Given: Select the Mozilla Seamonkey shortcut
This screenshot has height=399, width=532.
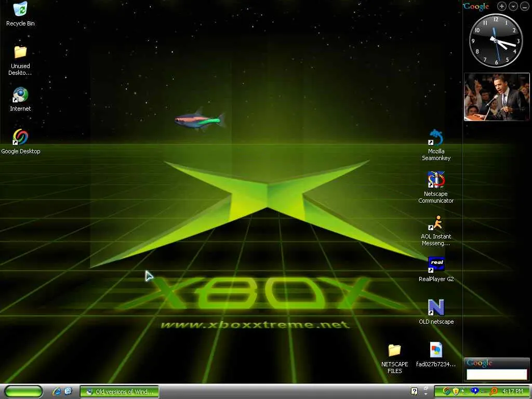Looking at the screenshot, I should pos(436,145).
